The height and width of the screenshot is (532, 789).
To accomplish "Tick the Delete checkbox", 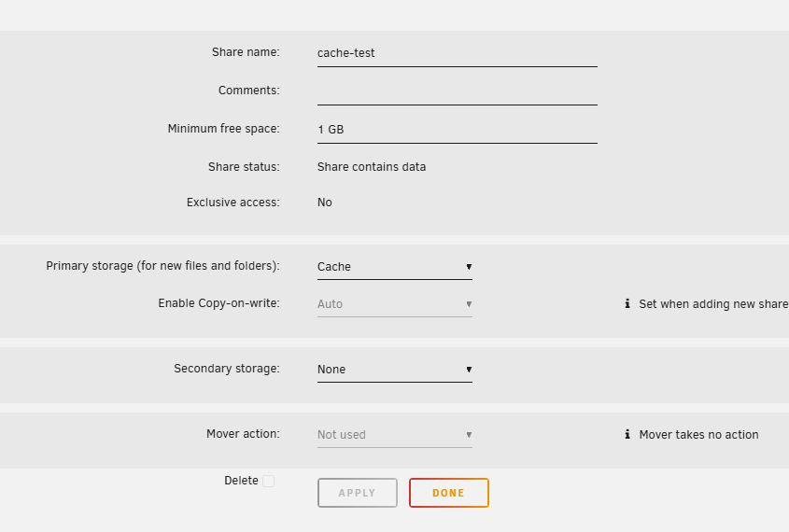I will pos(269,482).
